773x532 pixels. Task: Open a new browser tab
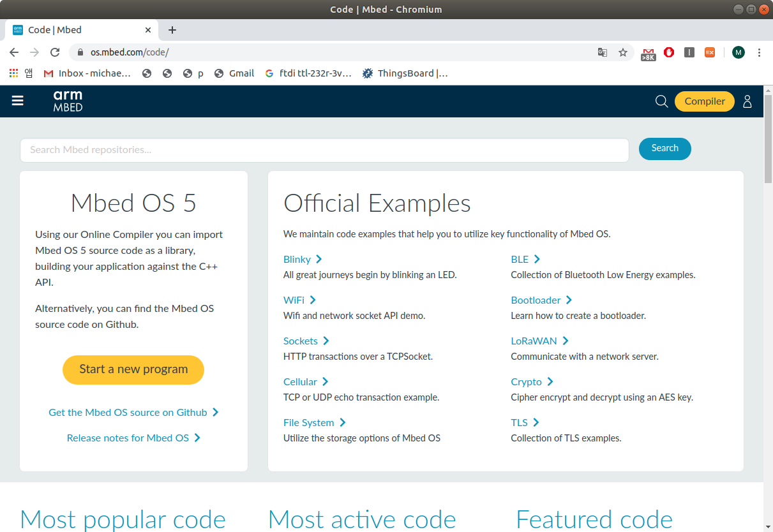click(172, 30)
